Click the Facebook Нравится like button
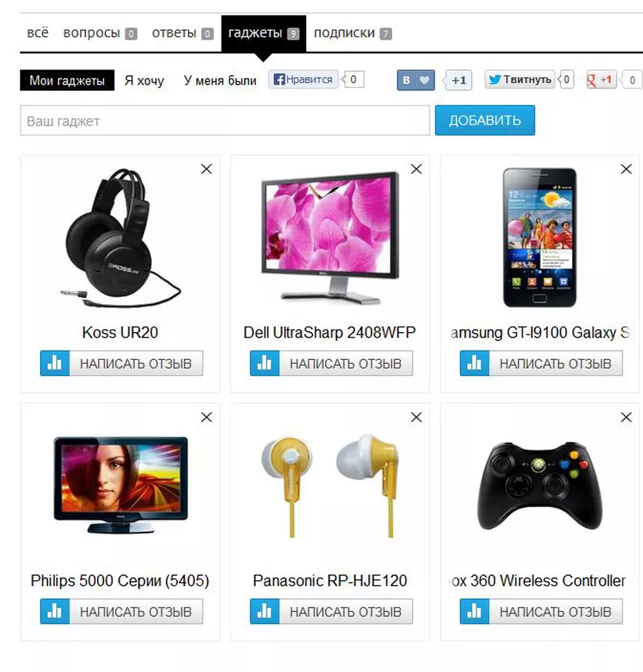Viewport: 643px width, 672px height. 303,79
